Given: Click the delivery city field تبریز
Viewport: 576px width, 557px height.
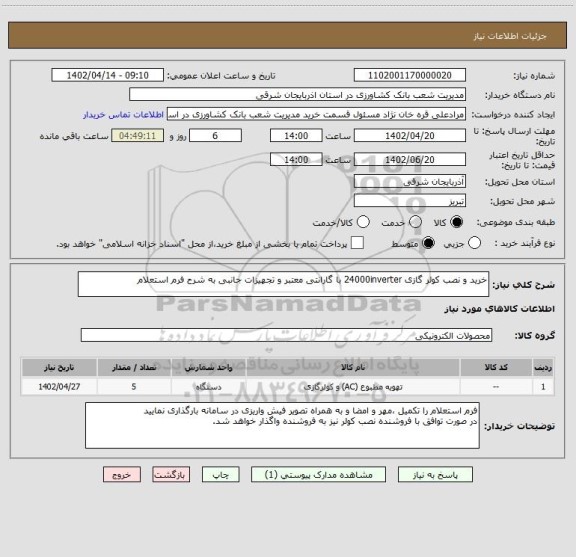Looking at the screenshot, I should coord(410,201).
